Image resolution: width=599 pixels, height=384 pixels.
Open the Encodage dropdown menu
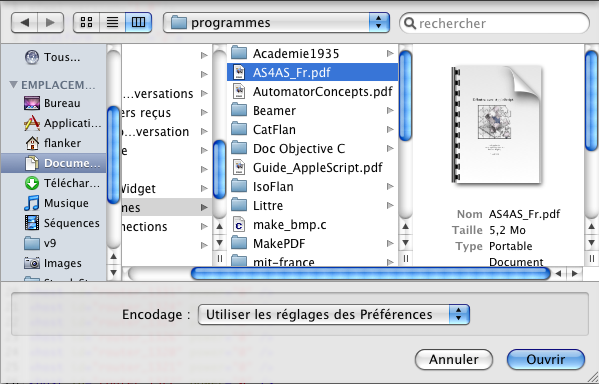333,314
